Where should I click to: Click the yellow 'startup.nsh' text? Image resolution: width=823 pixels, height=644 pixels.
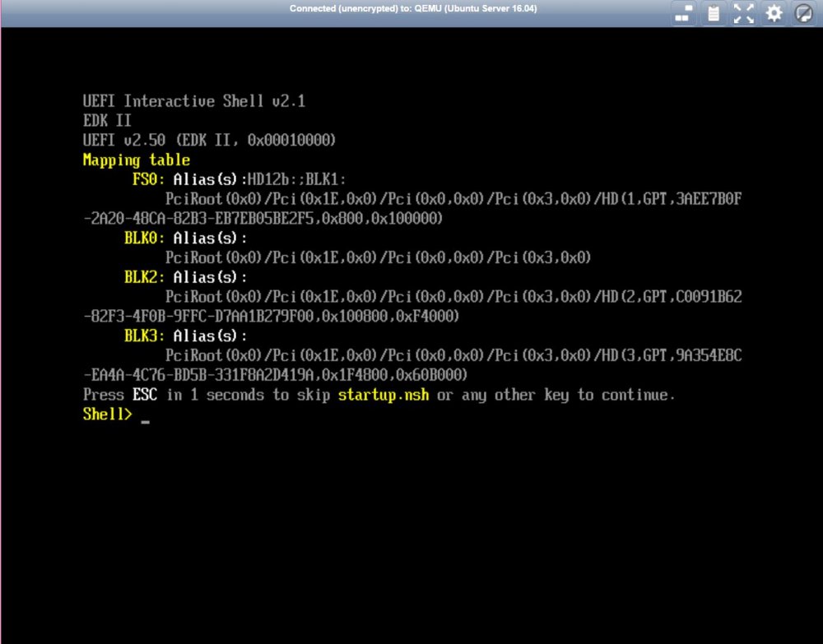(384, 395)
